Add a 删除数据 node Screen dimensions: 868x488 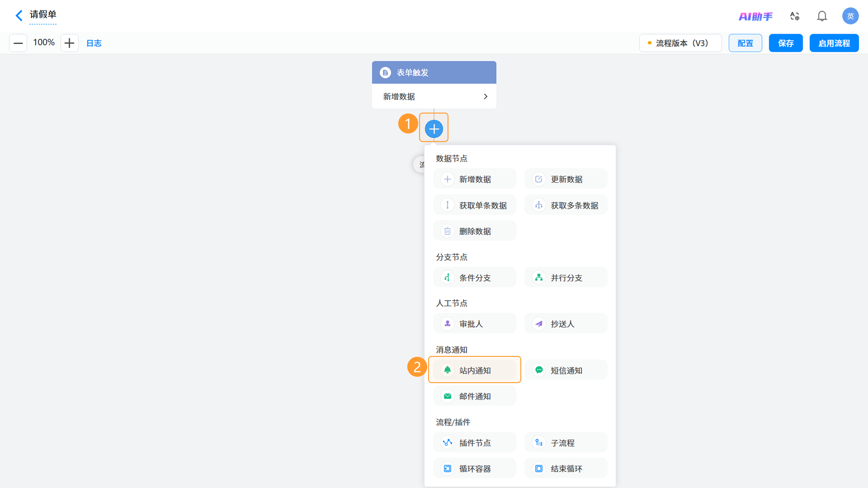474,231
